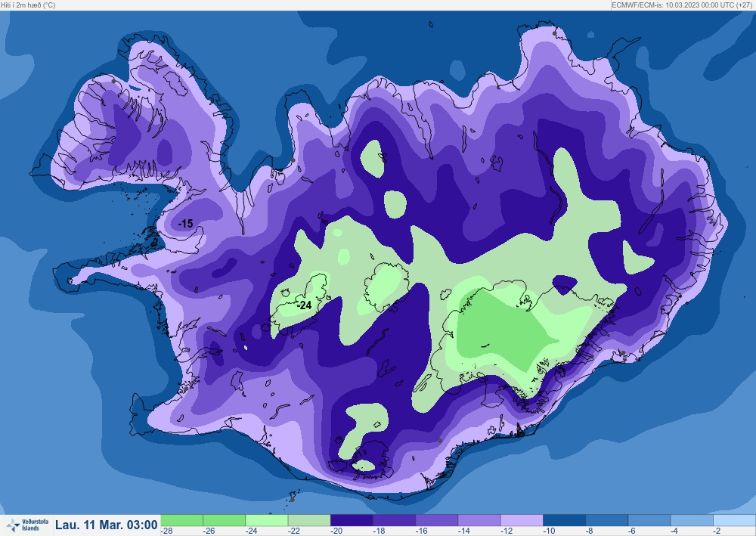Select the lightest blue legend swatch at -2
This screenshot has height=536, width=756.
point(734,520)
